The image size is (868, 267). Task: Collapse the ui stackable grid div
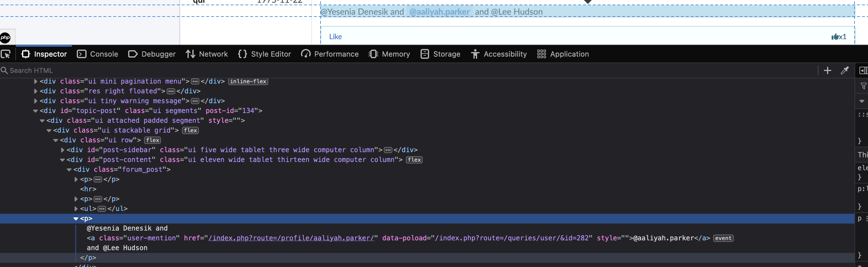[x=49, y=130]
